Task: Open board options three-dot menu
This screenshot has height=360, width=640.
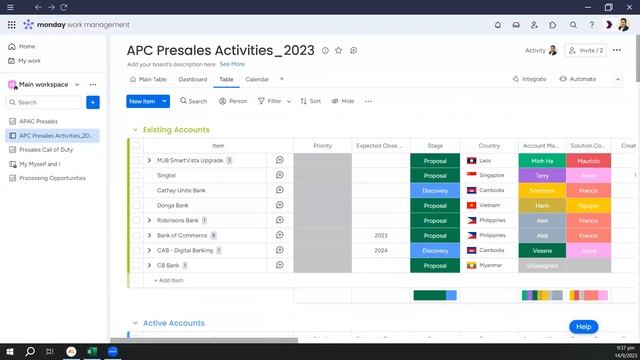Action: pos(617,50)
